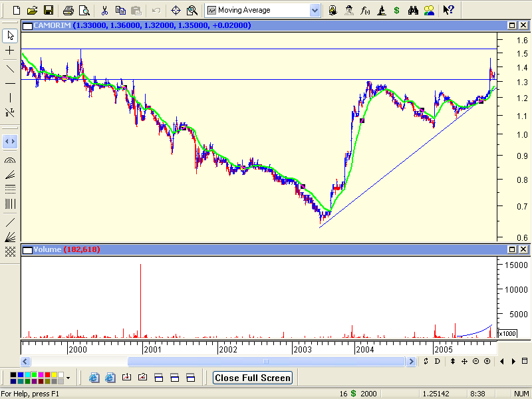This screenshot has height=399, width=532.
Task: Zoom out with the minus circle icon
Action: [x=475, y=361]
